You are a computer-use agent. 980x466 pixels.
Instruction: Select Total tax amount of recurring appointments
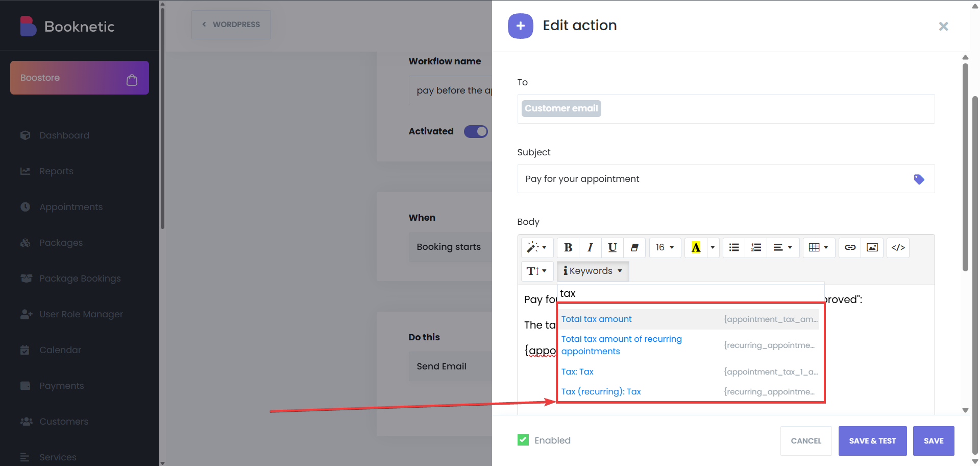[689, 345]
